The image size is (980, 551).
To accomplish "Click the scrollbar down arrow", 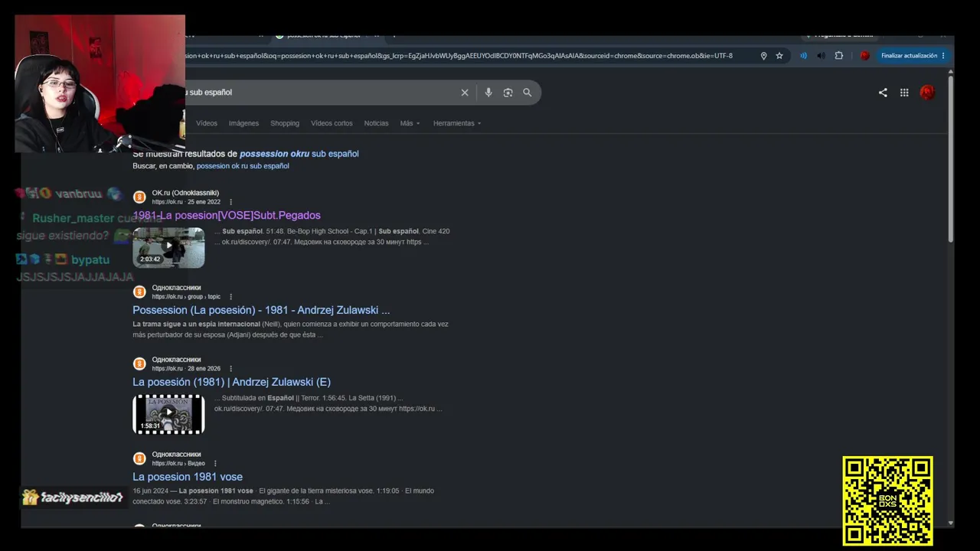I will pyautogui.click(x=951, y=523).
